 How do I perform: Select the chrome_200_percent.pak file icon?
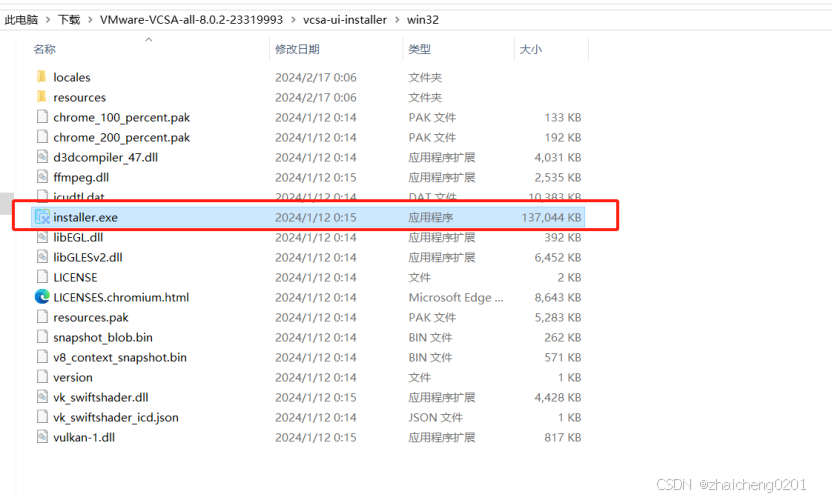[42, 137]
